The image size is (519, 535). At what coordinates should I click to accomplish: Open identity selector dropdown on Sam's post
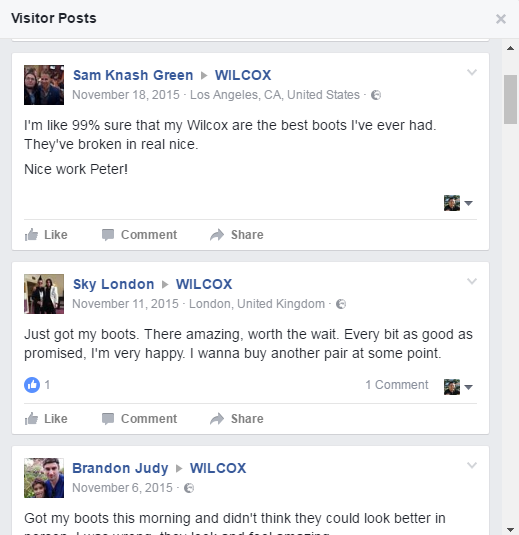tap(458, 203)
